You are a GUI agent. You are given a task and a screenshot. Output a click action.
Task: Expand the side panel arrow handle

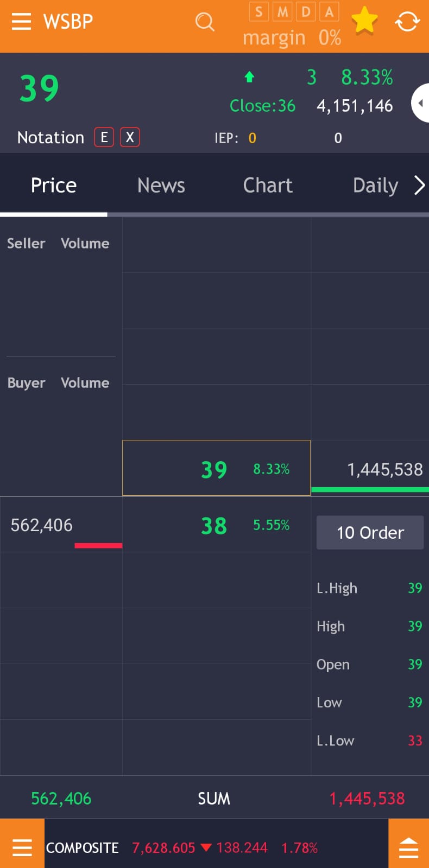[420, 103]
